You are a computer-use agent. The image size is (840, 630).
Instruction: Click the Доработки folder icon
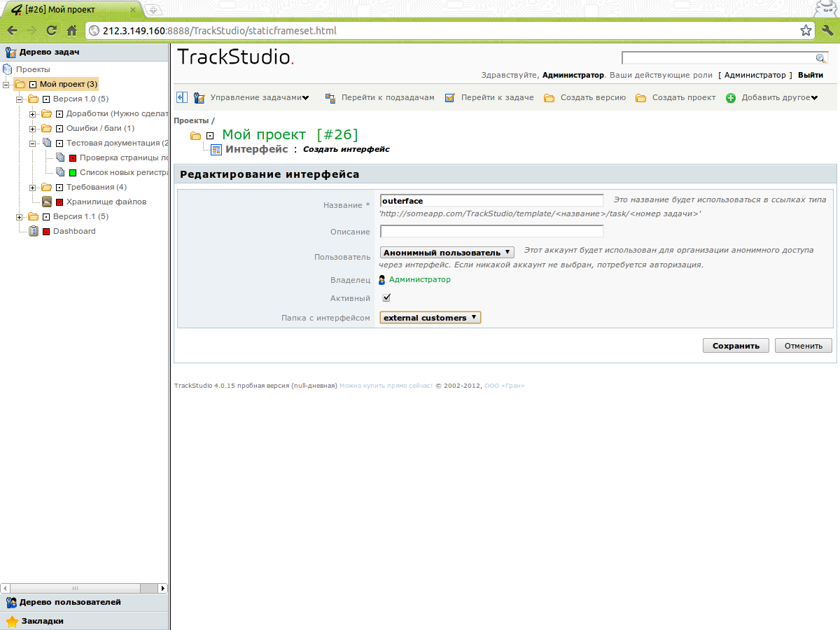click(46, 113)
